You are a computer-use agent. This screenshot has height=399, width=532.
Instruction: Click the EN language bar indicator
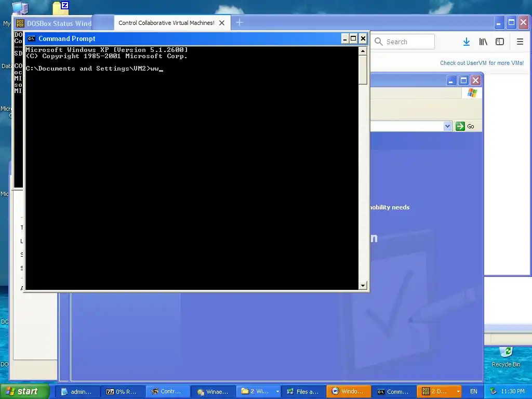click(474, 392)
